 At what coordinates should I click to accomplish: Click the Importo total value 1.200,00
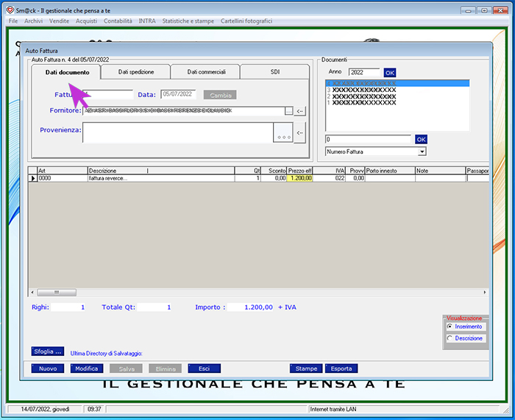click(250, 307)
